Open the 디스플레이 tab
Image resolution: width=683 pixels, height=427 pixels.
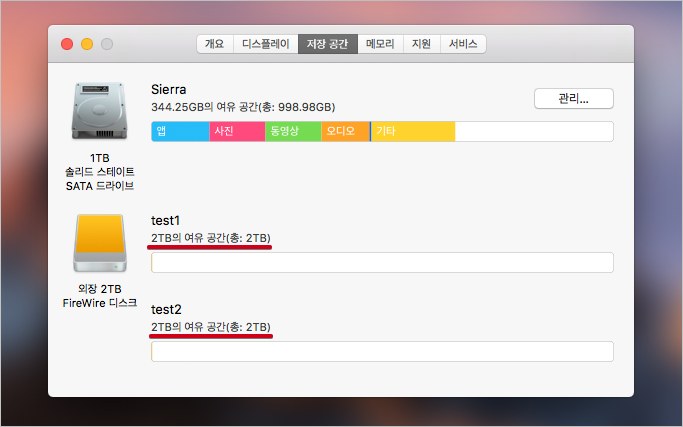pos(266,44)
